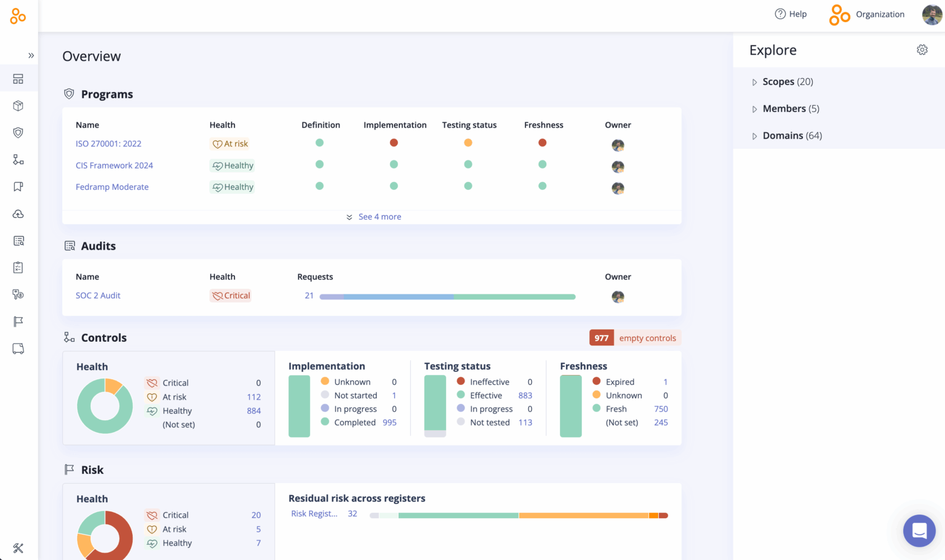Screen dimensions: 945x560
Task: Open the truck Vendors icon in the sidebar
Action: pyautogui.click(x=18, y=349)
